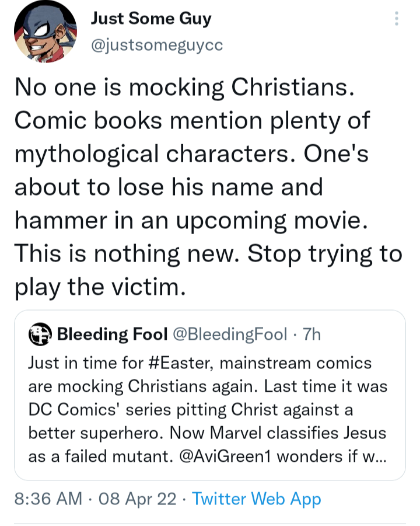
Task: Click the 'No one is mocking Christians' line
Action: 184,87
